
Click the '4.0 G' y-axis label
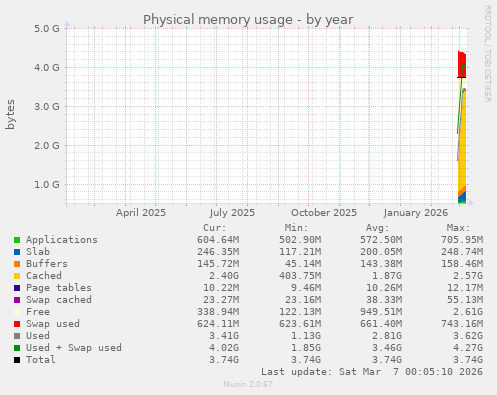pyautogui.click(x=47, y=67)
